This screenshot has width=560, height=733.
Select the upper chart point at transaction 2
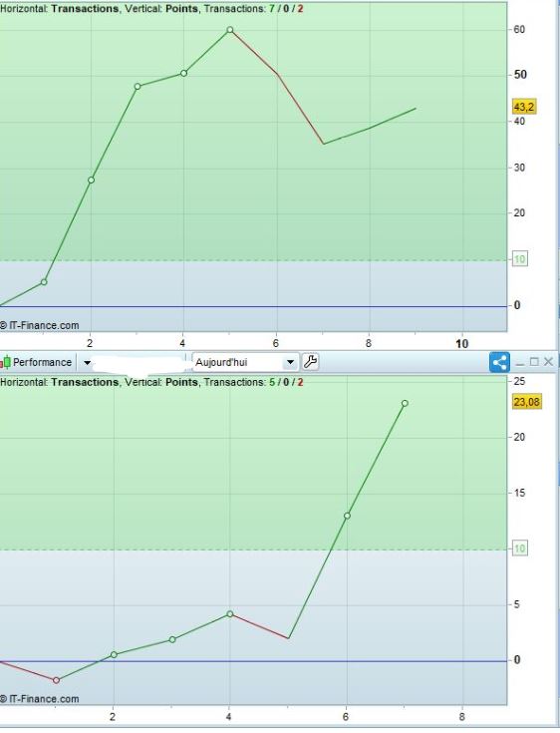91,180
